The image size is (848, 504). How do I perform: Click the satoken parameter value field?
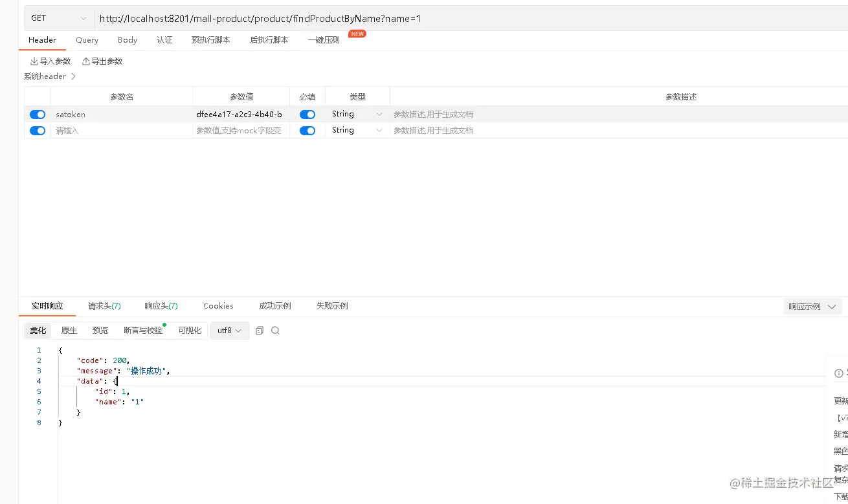(241, 115)
